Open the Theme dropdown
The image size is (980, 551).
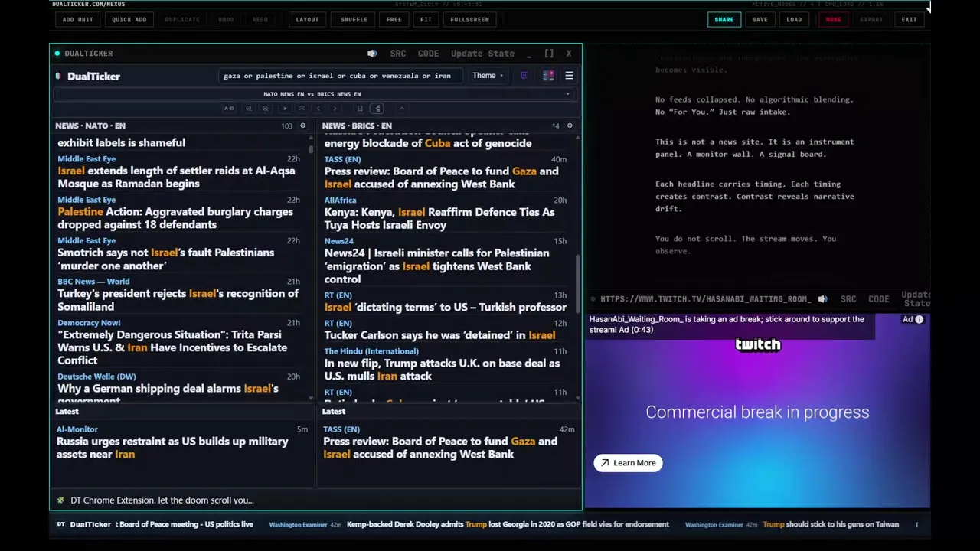click(488, 76)
